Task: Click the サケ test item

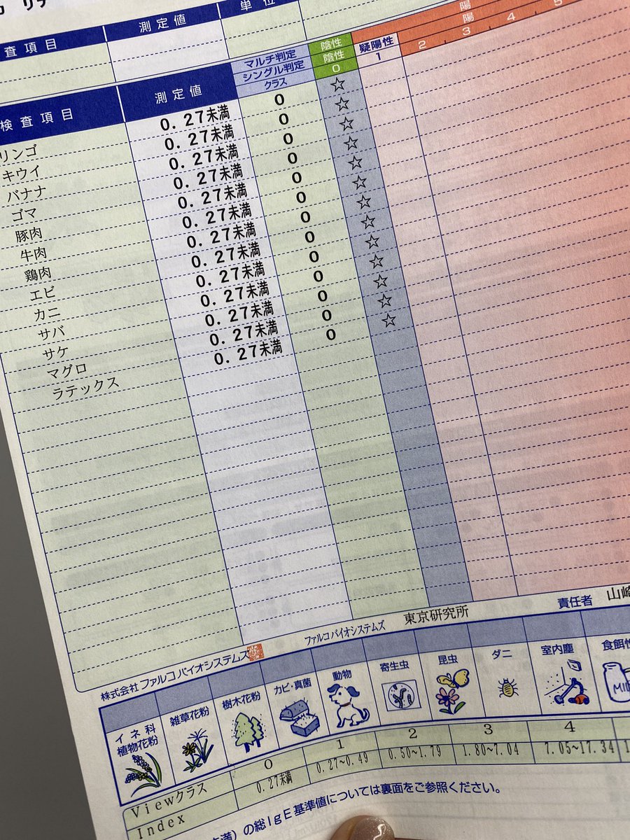Action: [57, 354]
